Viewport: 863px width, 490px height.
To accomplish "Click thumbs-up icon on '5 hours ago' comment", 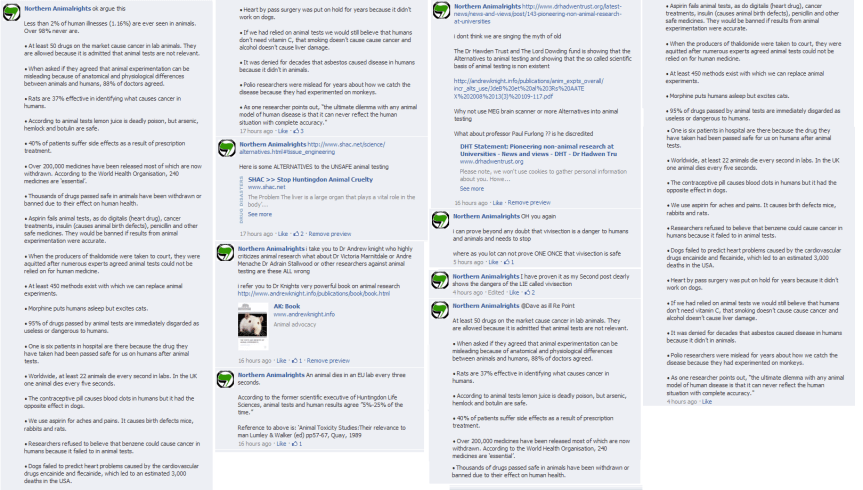I will [x=509, y=262].
